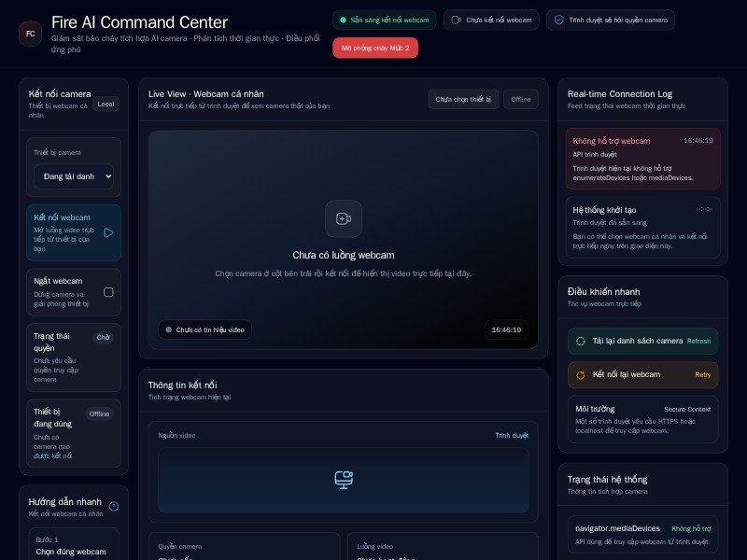Select the Không hỗ trợ webcam log entry

pyautogui.click(x=642, y=158)
